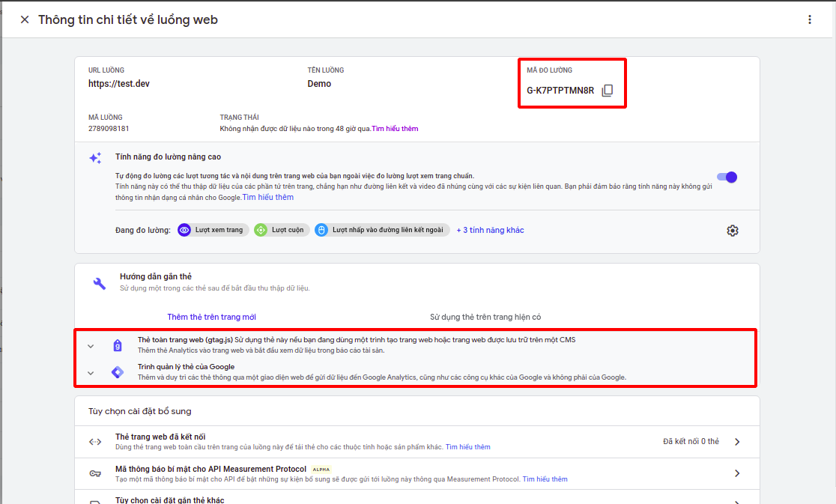Click the ALPHA badge label

pos(321,470)
